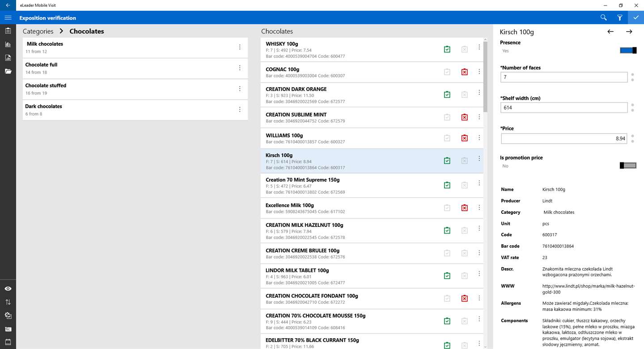Open options menu for Milk chocolates category

[x=240, y=47]
